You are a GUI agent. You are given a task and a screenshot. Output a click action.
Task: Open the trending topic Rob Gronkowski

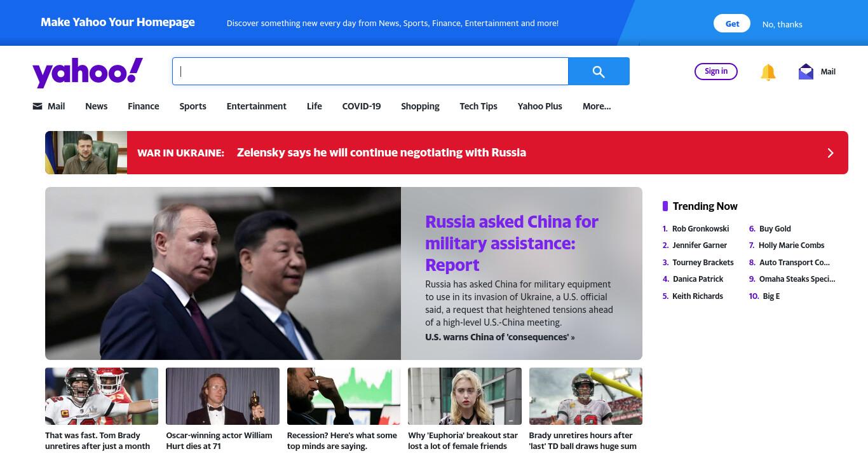[x=700, y=228]
